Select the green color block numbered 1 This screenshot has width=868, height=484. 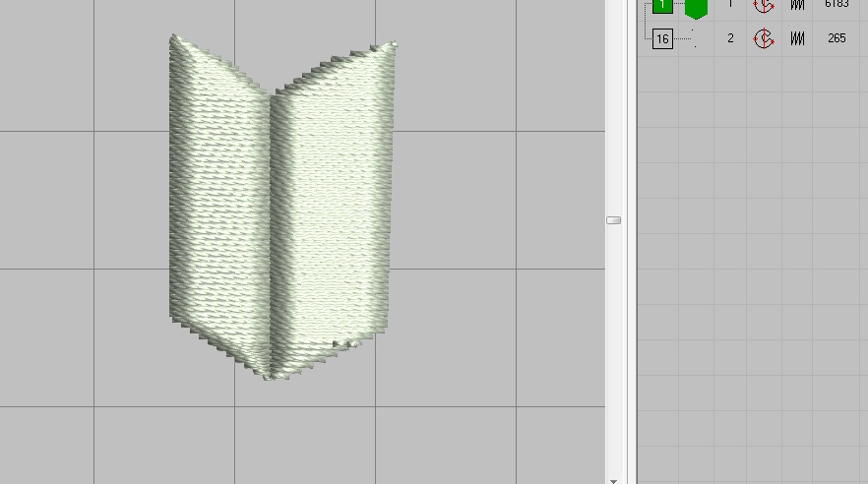click(662, 6)
